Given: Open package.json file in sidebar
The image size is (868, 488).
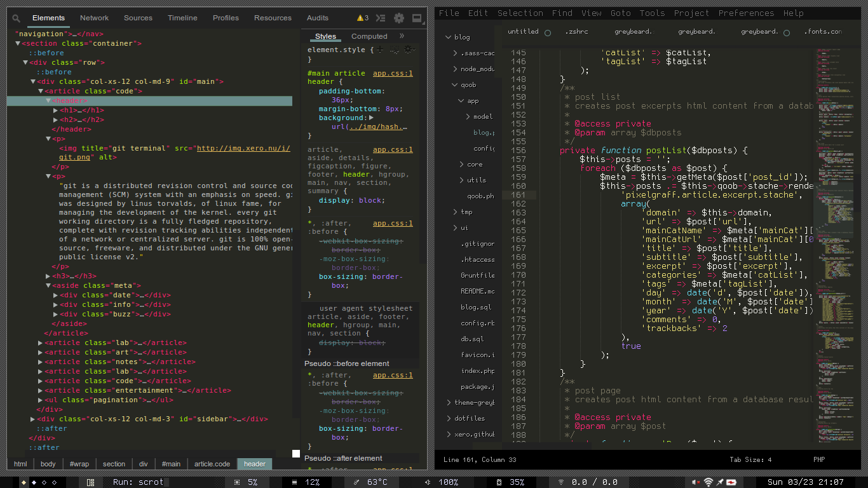Looking at the screenshot, I should click(x=478, y=387).
